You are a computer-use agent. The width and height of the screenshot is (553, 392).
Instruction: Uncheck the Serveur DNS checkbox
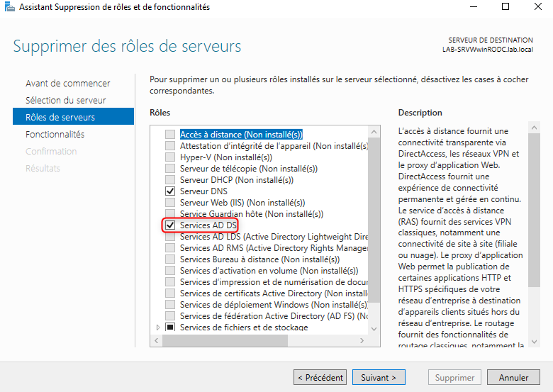(x=170, y=191)
